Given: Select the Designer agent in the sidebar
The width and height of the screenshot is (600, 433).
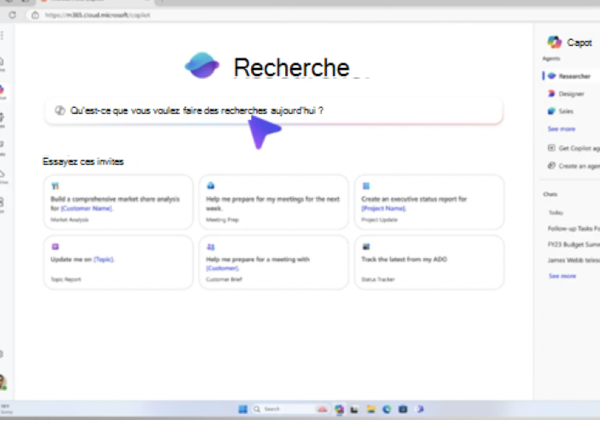Looking at the screenshot, I should pyautogui.click(x=571, y=94).
